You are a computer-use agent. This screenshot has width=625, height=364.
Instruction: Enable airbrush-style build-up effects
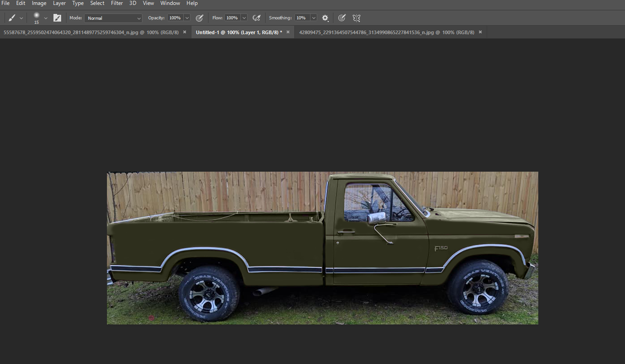257,18
